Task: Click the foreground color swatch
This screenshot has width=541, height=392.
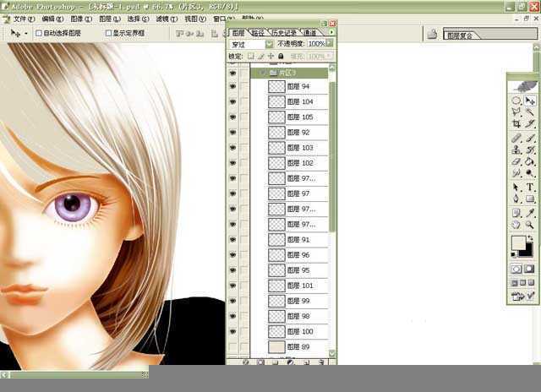Action: 518,242
